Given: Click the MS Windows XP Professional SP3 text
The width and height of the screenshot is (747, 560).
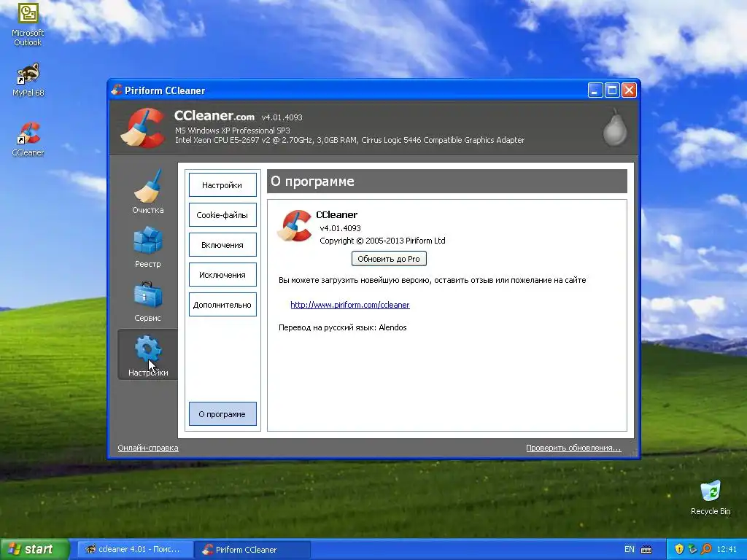Looking at the screenshot, I should pyautogui.click(x=233, y=130).
